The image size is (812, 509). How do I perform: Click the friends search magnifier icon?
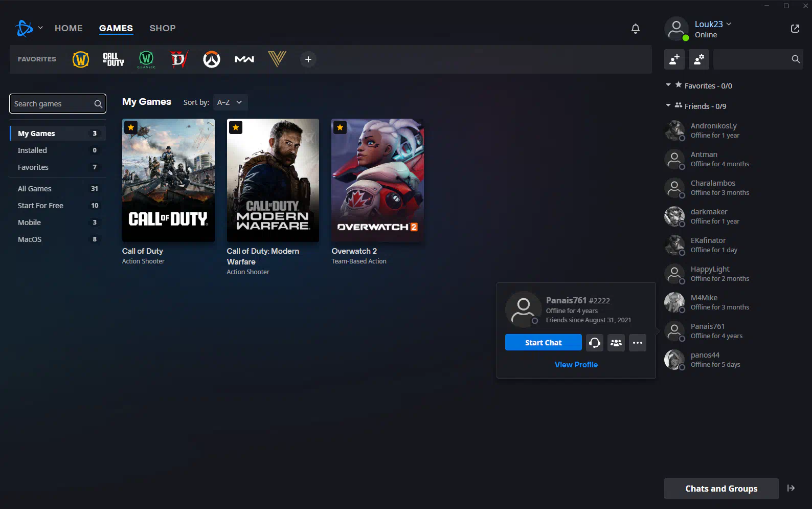(x=796, y=59)
